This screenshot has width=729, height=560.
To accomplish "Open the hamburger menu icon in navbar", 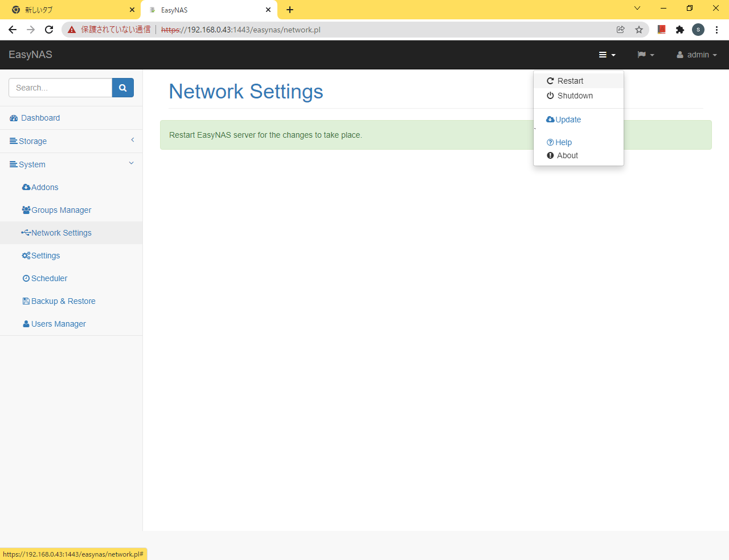I will (607, 55).
